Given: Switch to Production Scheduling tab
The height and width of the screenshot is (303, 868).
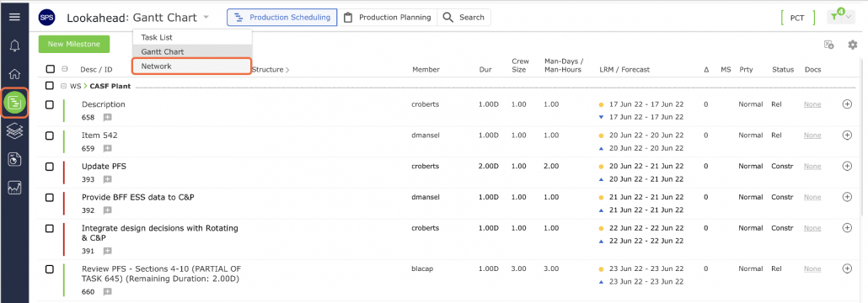Looking at the screenshot, I should click(x=281, y=17).
